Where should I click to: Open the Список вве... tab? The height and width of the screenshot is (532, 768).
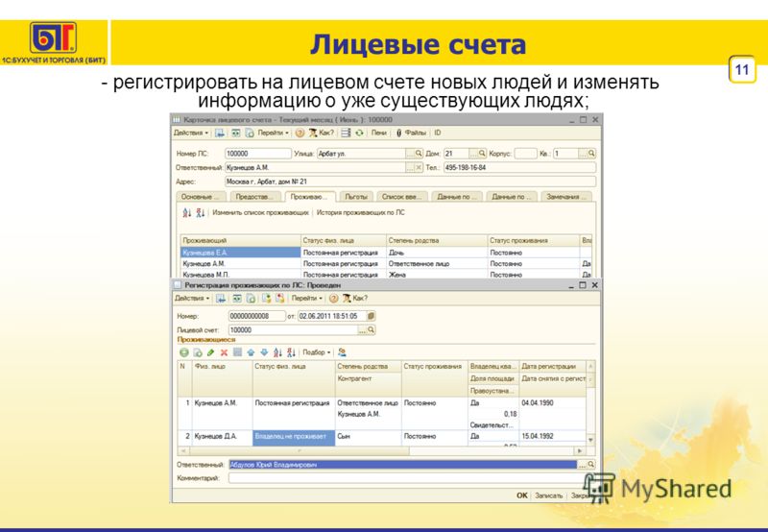point(401,197)
